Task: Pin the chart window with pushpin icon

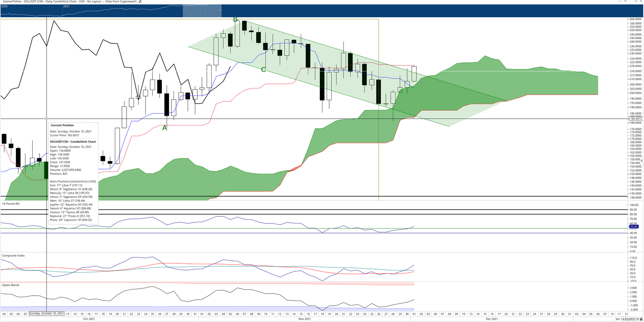Action: click(x=625, y=1)
